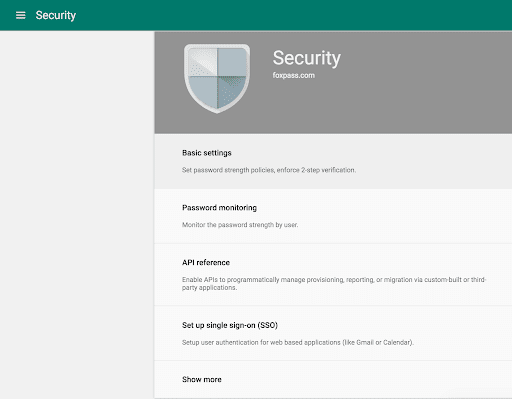This screenshot has width=512, height=399.
Task: Click the large Security heading
Action: [307, 58]
